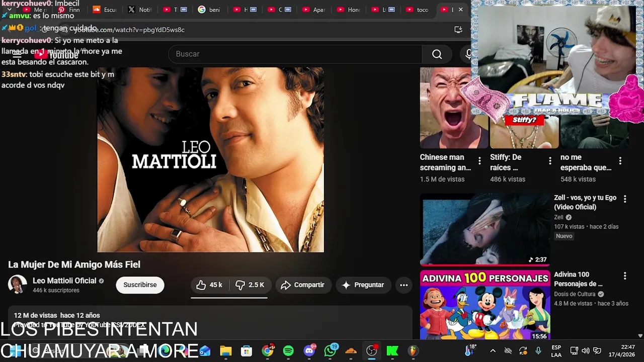Open File Explorer from the taskbar
Viewport: 644px width, 362px height.
pos(225,351)
